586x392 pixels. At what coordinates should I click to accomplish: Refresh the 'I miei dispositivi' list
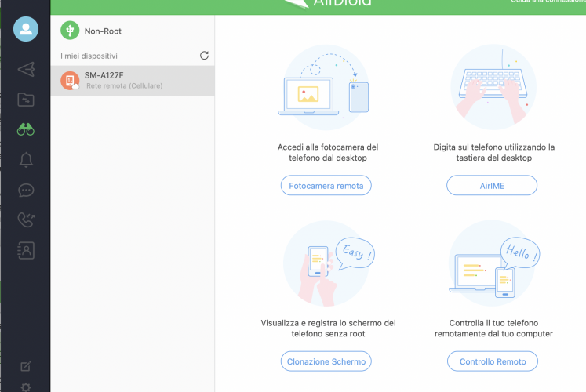tap(204, 56)
